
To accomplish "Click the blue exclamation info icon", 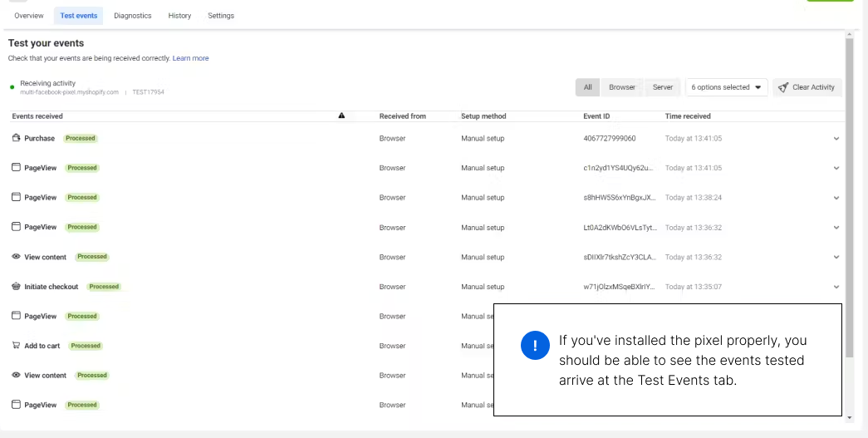I will (x=535, y=346).
